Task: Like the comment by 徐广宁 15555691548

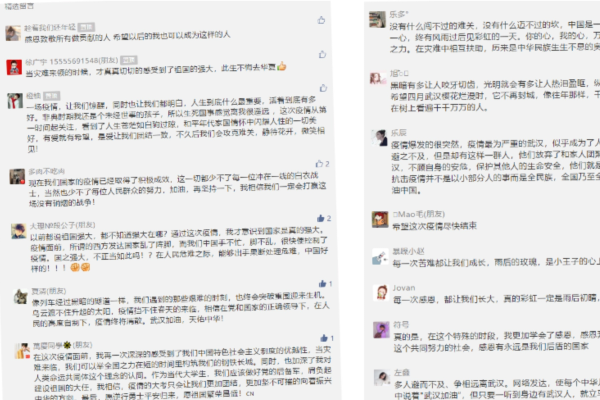Action: [323, 54]
